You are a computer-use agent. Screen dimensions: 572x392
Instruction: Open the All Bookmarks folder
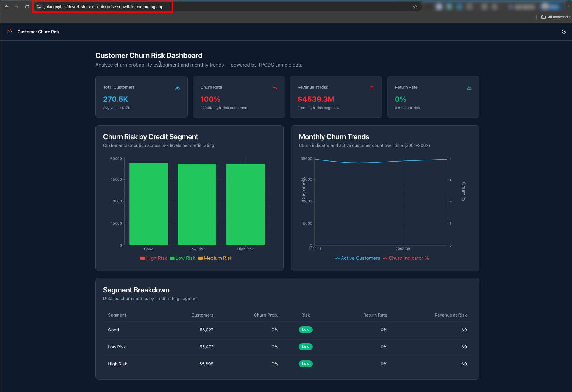click(556, 17)
